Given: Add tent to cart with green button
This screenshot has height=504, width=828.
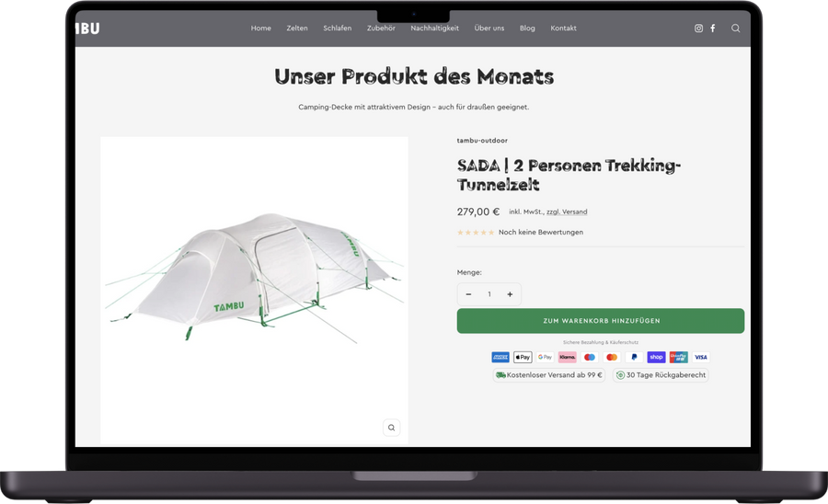Looking at the screenshot, I should pos(601,321).
